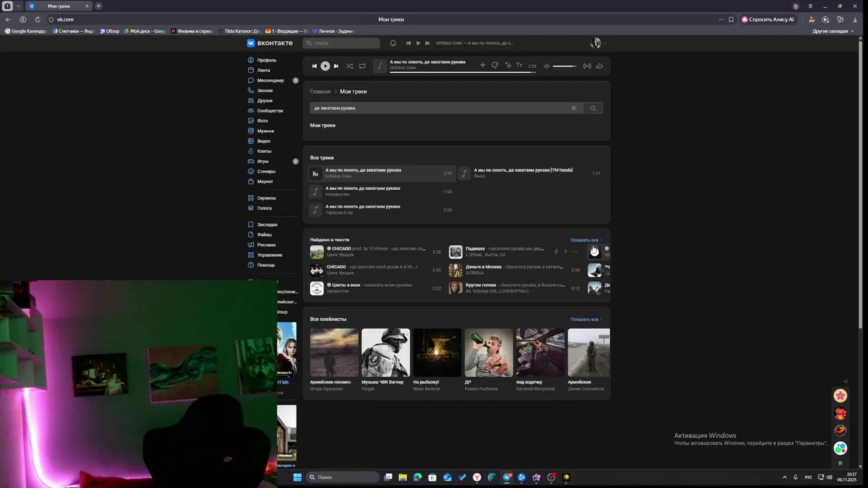Open Файлы in the left sidebar
The image size is (868, 488).
264,235
